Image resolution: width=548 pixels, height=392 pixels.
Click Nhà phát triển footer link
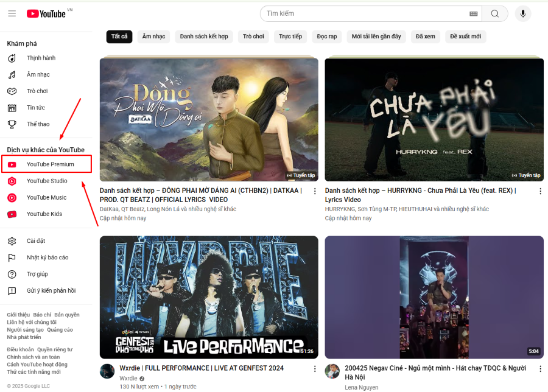(24, 337)
